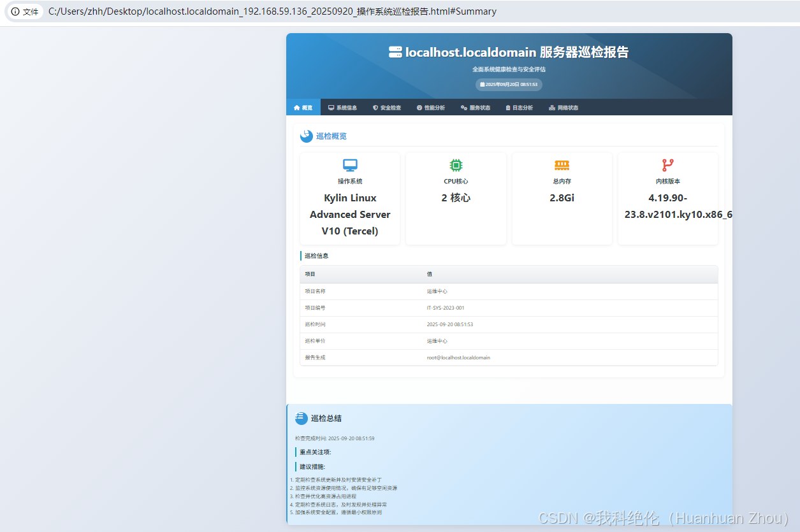This screenshot has width=800, height=532.
Task: Open the 服务状态 tab
Action: [x=476, y=108]
